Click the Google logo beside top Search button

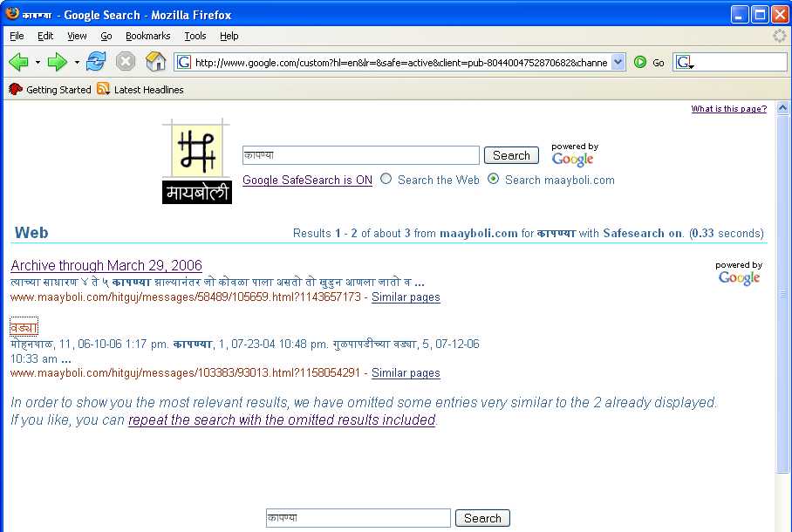tap(573, 159)
